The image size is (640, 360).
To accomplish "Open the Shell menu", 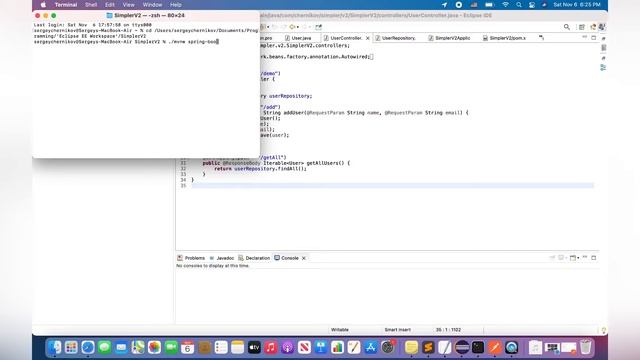I will coord(91,5).
